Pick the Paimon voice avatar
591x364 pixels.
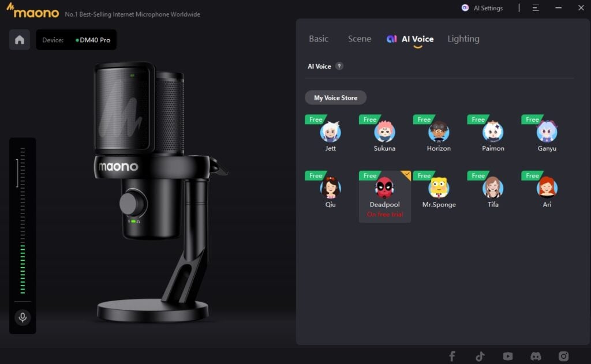click(493, 132)
